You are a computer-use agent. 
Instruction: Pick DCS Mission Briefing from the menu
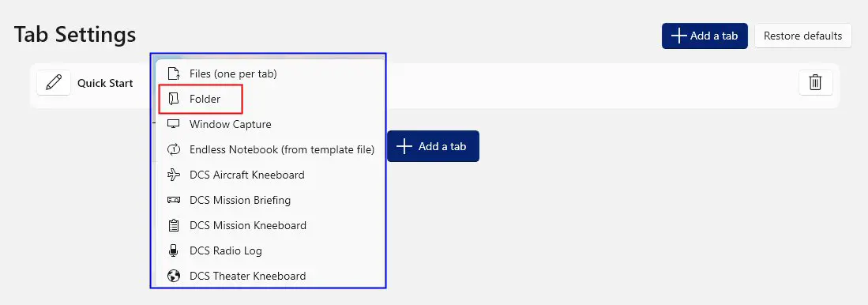click(269, 200)
